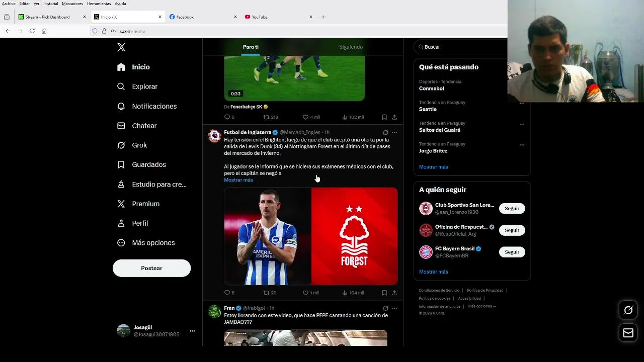Switch to the Para ti tab
644x362 pixels.
coord(251,47)
